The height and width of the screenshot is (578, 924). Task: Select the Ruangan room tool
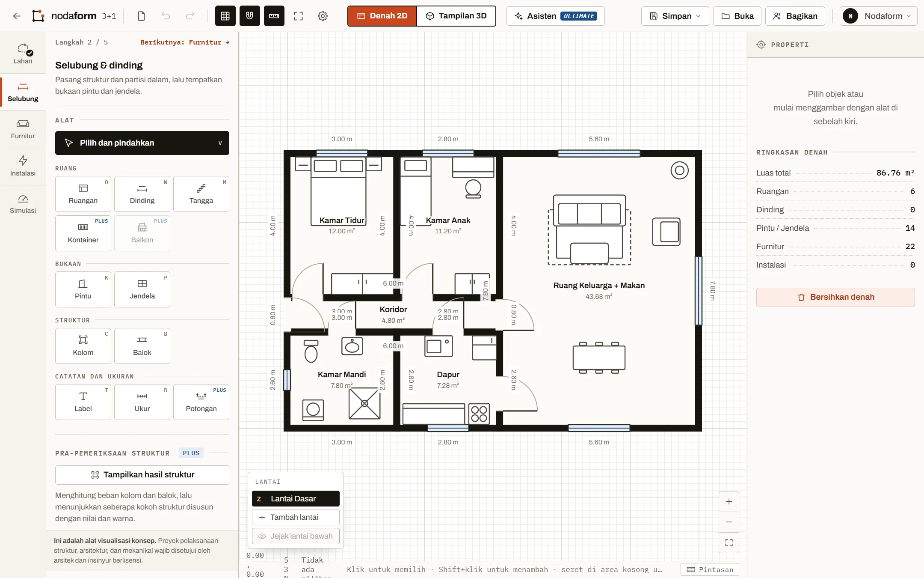pyautogui.click(x=83, y=194)
